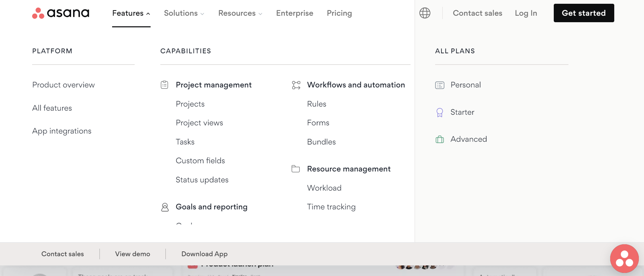The height and width of the screenshot is (276, 644).
Task: Expand the Resources dropdown menu
Action: [240, 13]
